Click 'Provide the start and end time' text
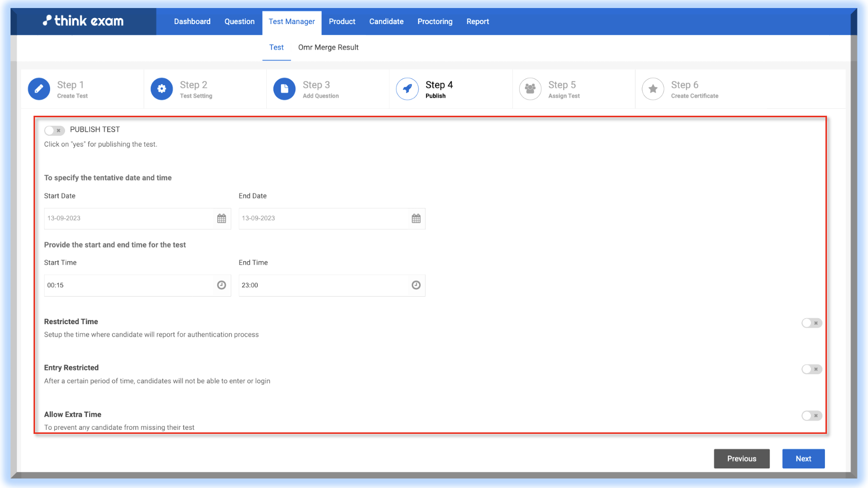868x488 pixels. (x=115, y=245)
